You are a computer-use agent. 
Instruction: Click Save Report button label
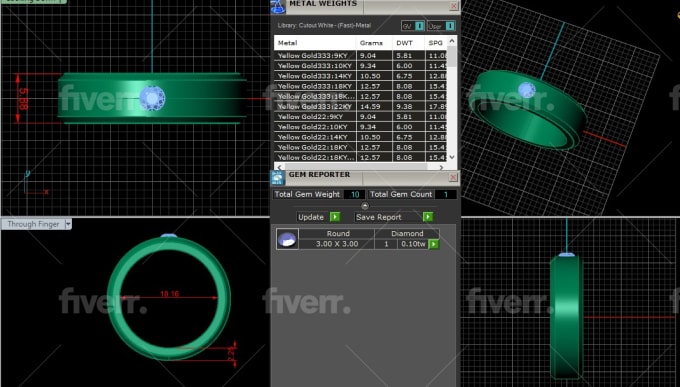(379, 217)
